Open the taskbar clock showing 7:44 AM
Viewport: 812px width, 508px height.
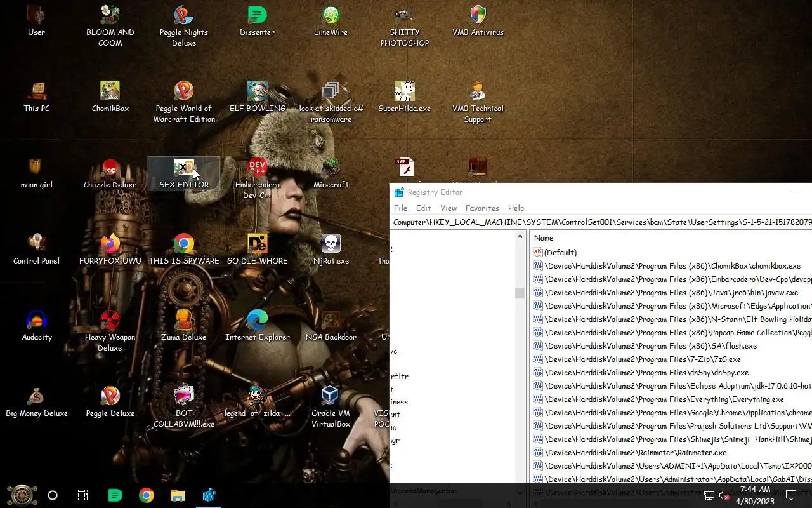coord(755,495)
